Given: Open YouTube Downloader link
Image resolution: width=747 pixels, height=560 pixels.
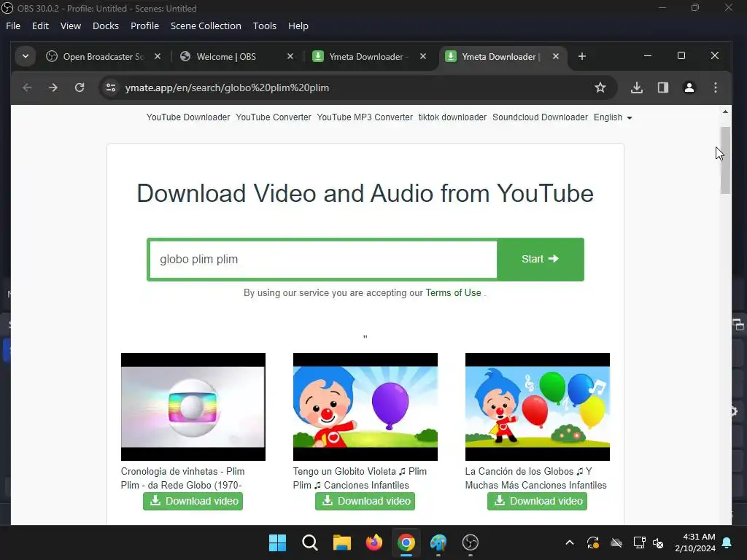Looking at the screenshot, I should point(188,117).
